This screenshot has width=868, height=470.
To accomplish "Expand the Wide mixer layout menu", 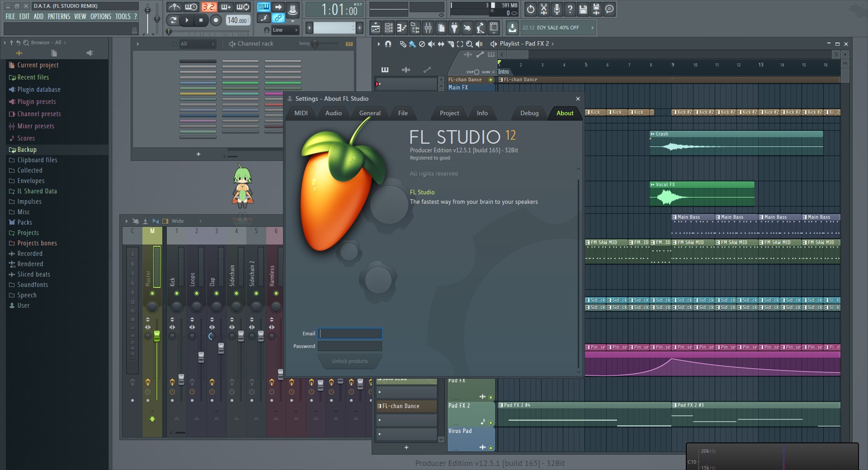I will click(200, 221).
